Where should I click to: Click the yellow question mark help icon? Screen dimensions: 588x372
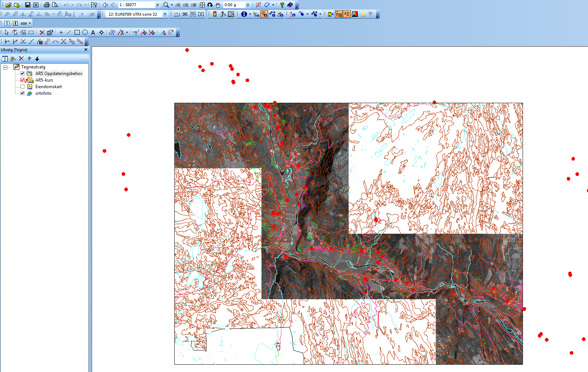click(x=282, y=5)
